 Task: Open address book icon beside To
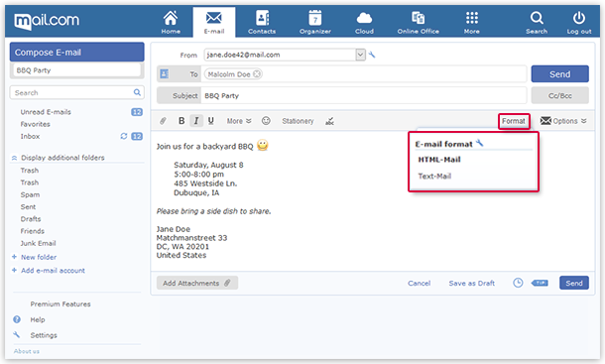coord(165,74)
